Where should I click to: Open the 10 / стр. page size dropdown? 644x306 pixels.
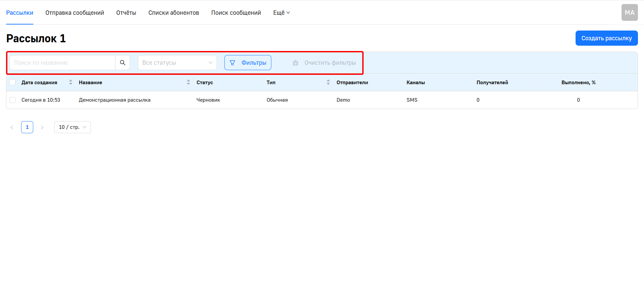tap(72, 127)
